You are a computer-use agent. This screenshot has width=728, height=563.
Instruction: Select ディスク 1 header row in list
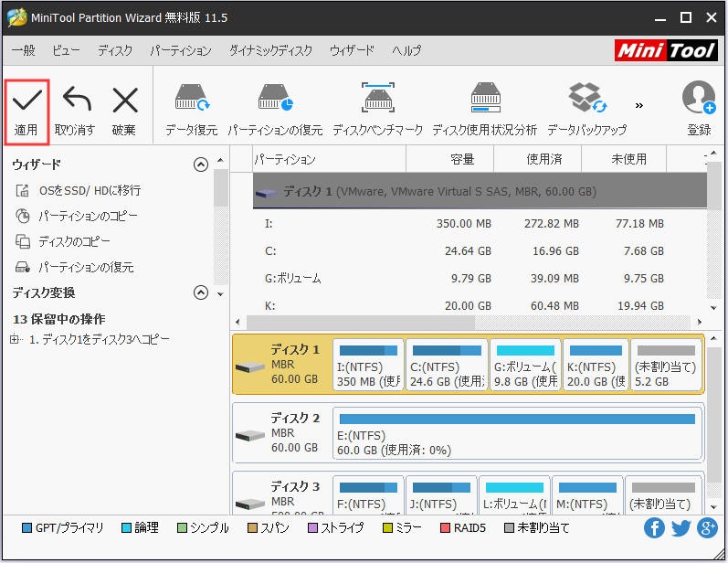coord(480,191)
